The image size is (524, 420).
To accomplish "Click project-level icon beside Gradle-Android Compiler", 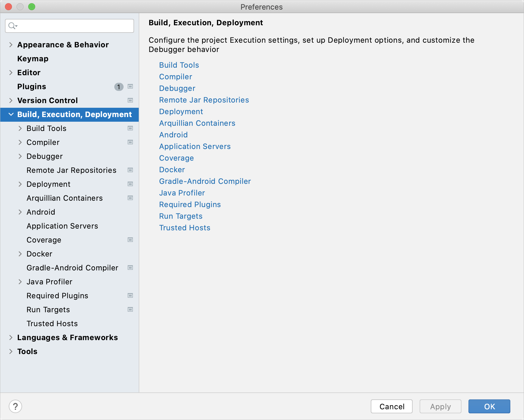I will point(130,268).
